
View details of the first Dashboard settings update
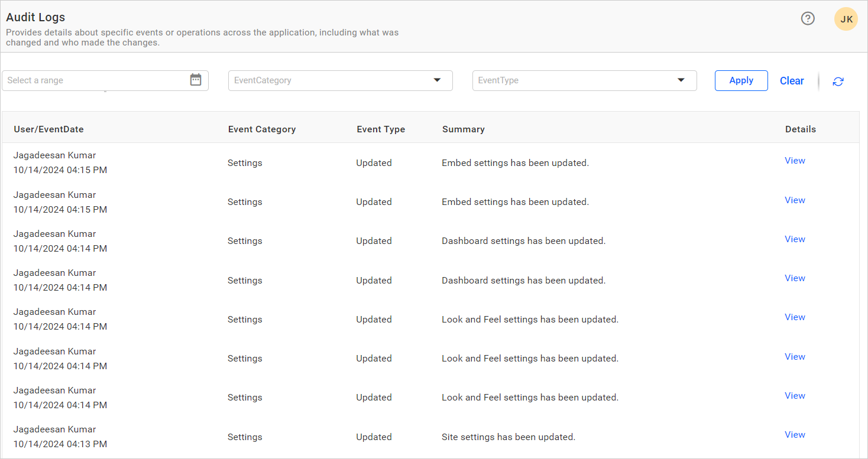795,239
